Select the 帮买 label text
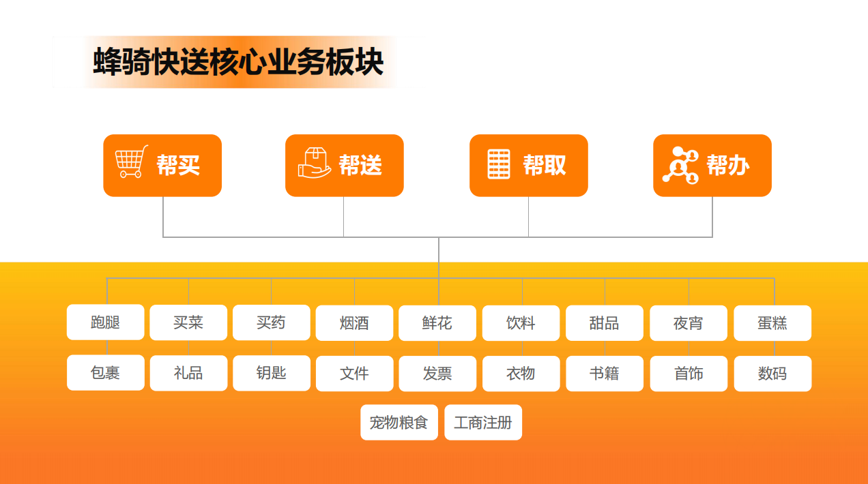 click(x=178, y=165)
